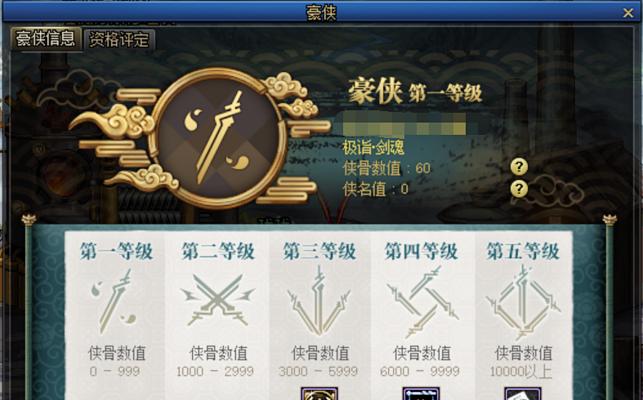Click the 豪侠 第一等级 title text
643x400 pixels.
click(x=415, y=92)
